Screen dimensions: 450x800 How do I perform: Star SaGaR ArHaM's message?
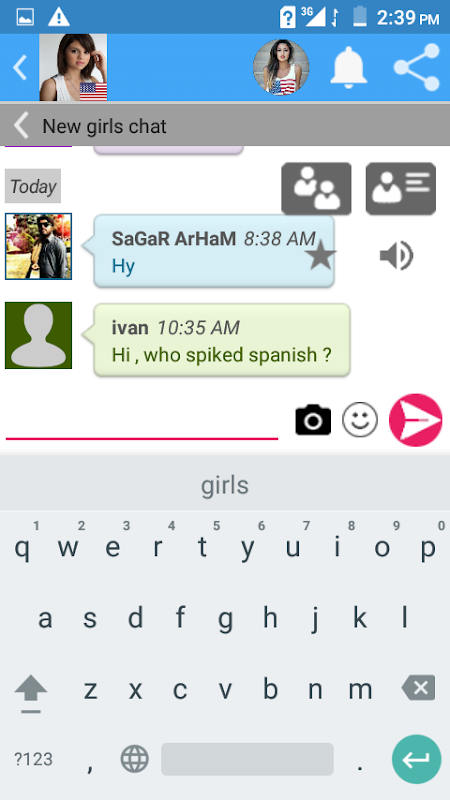coord(320,256)
